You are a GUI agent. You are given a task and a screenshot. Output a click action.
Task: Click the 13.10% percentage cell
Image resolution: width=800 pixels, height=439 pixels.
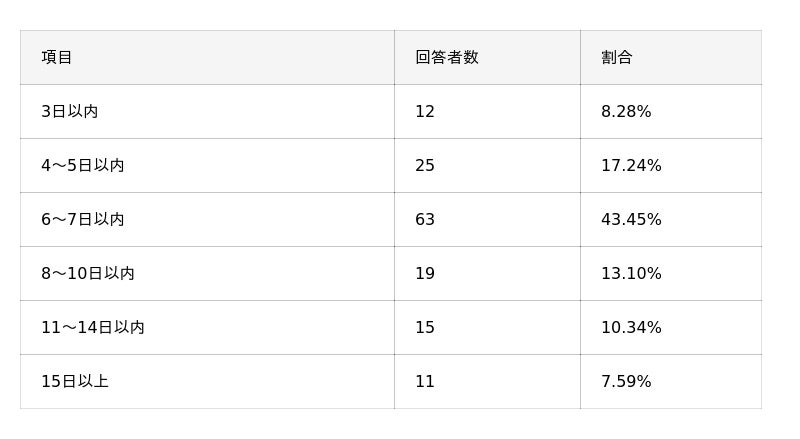click(x=631, y=274)
